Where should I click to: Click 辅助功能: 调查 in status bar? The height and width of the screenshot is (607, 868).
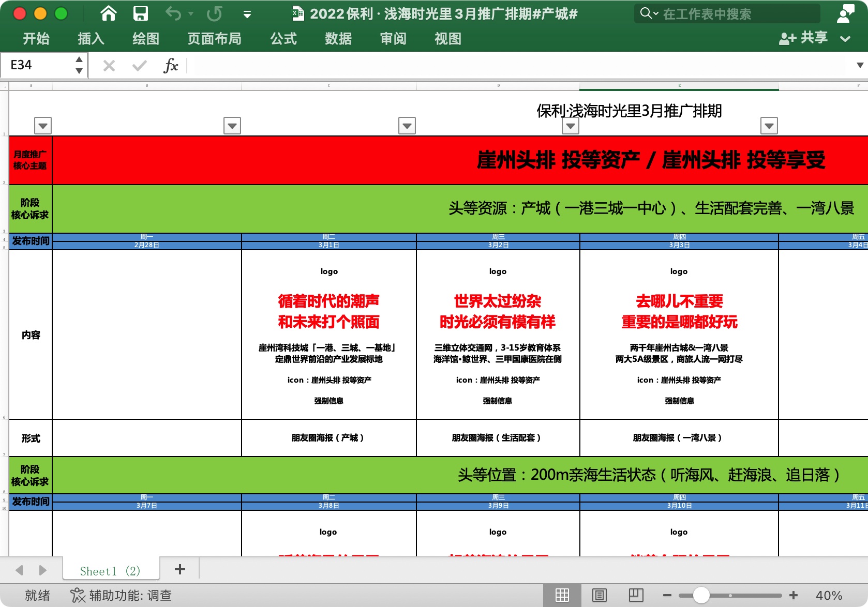121,596
